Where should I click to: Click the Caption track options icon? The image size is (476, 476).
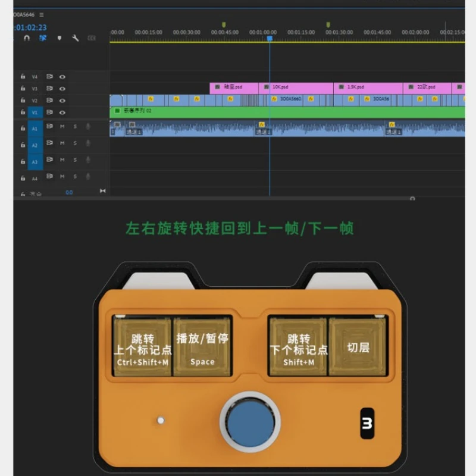coord(92,38)
